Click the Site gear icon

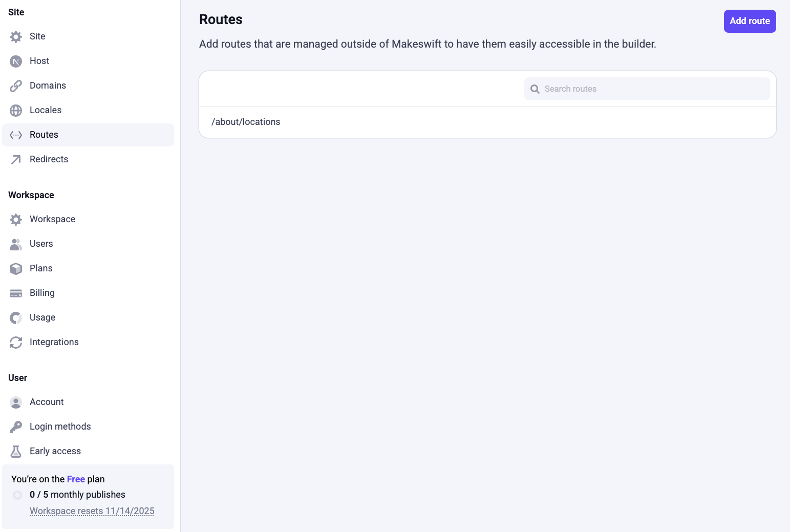click(16, 37)
